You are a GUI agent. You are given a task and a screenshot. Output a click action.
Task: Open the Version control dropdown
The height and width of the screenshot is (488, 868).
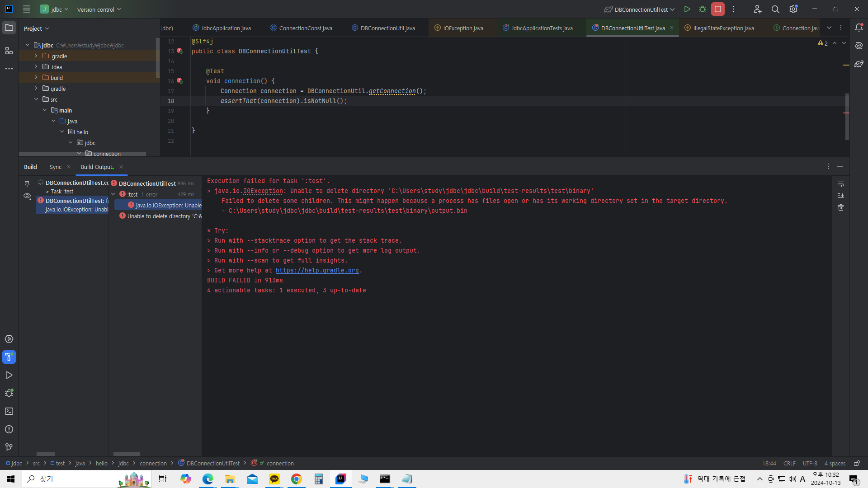[99, 9]
